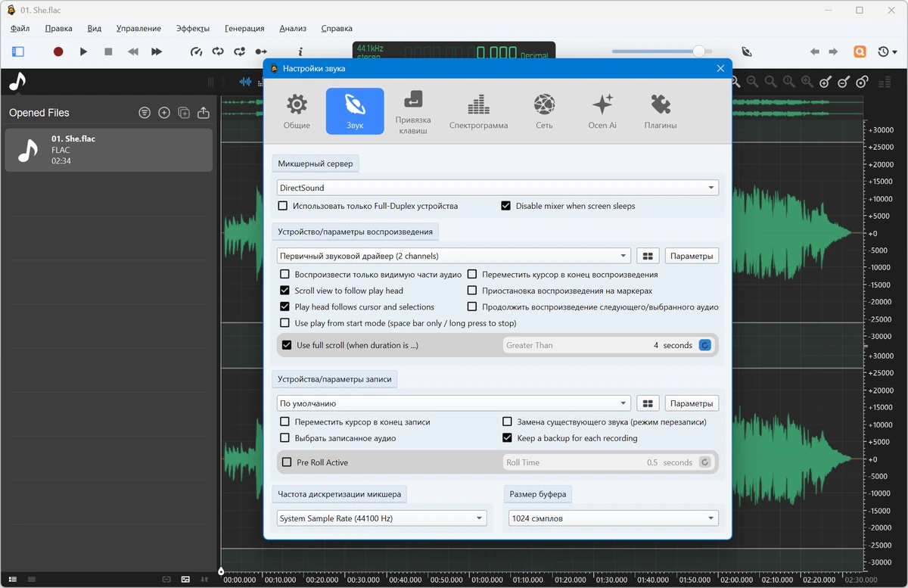The image size is (908, 588).
Task: Click the Rewind button
Action: (x=133, y=51)
